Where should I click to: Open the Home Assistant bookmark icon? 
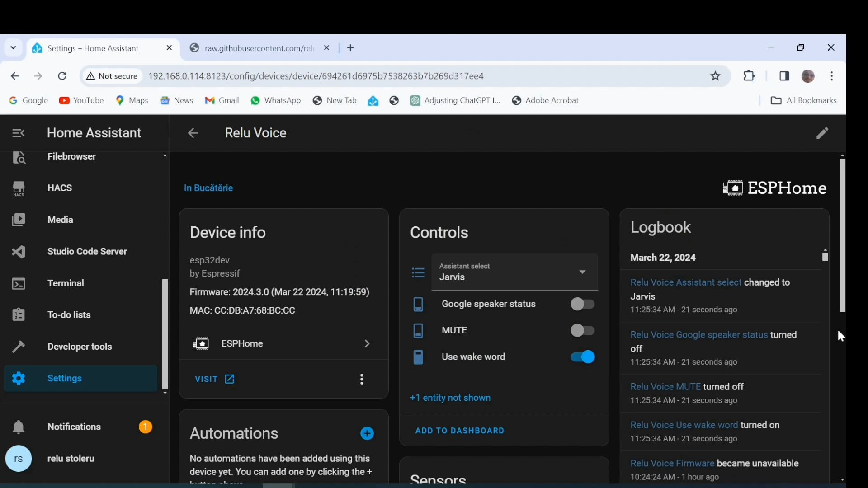click(373, 101)
